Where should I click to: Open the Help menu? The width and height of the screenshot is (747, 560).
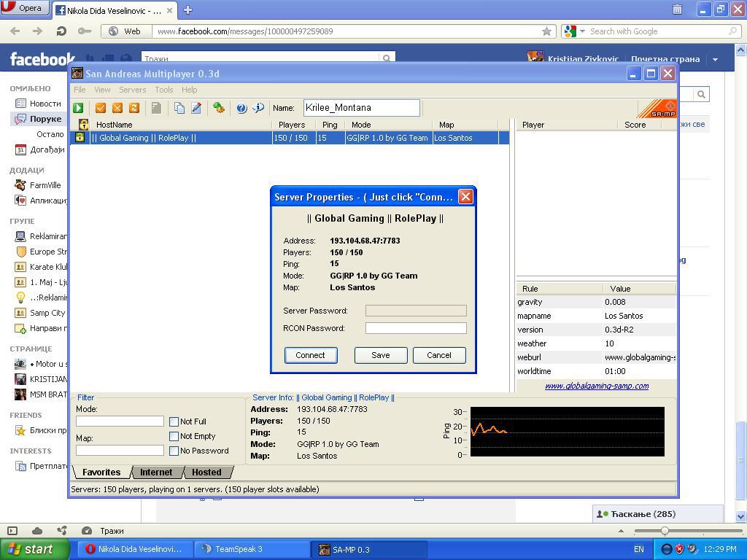point(189,90)
